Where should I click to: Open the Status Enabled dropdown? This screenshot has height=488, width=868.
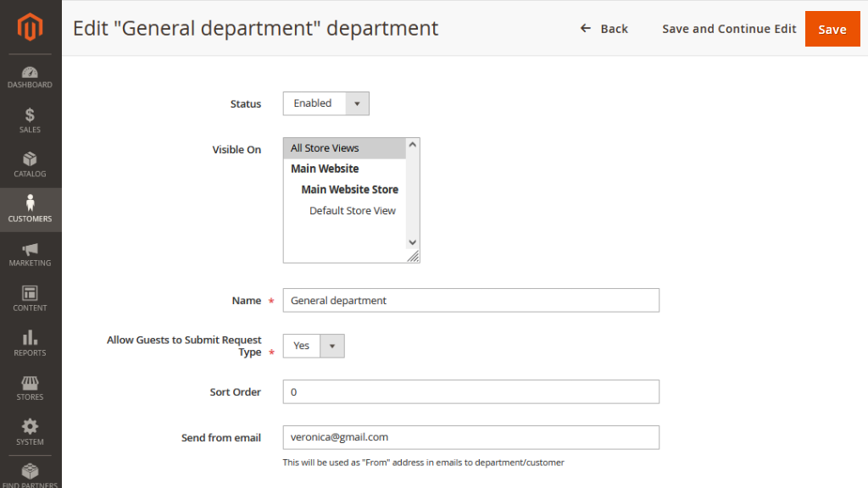pos(325,103)
